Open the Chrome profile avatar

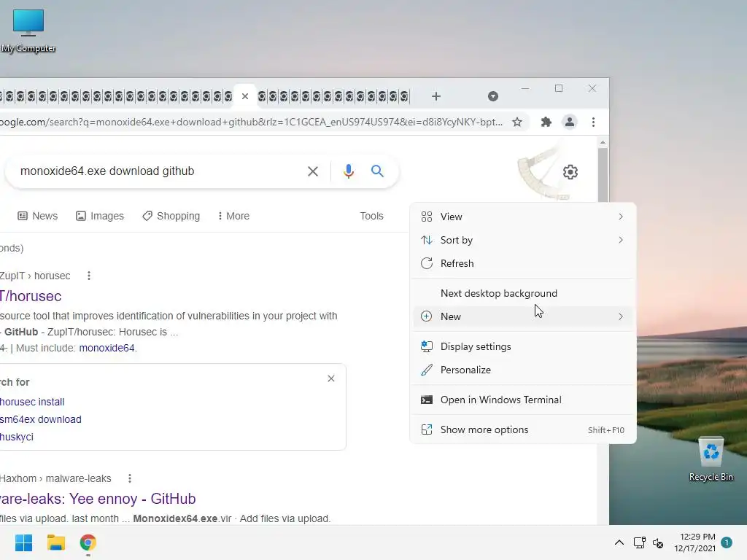[569, 122]
